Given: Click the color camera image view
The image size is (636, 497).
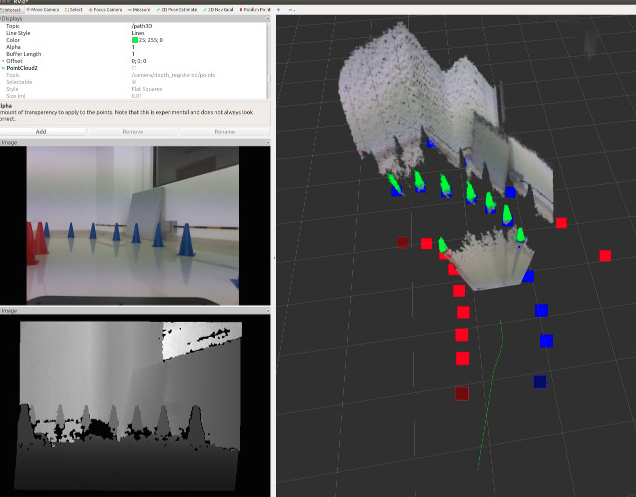Looking at the screenshot, I should point(133,226).
